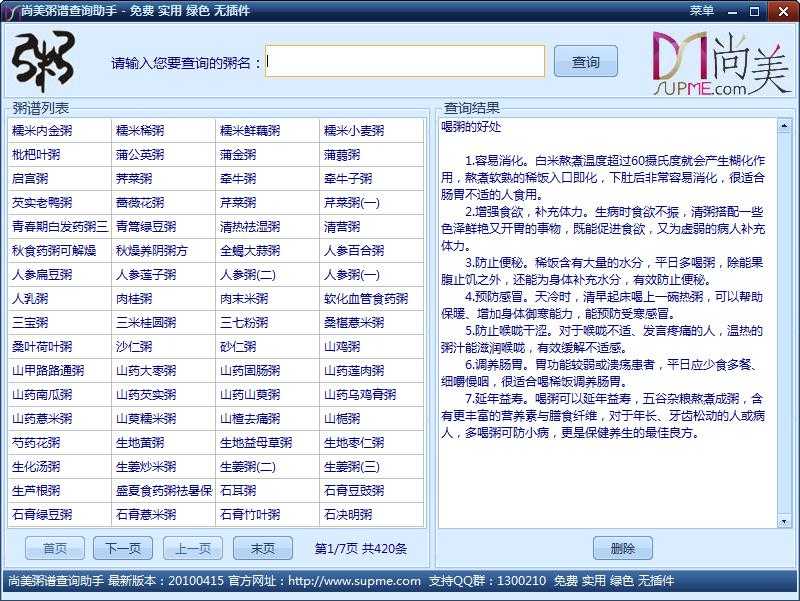This screenshot has height=601, width=800.
Task: Click the app icon in the title bar
Action: (x=11, y=11)
